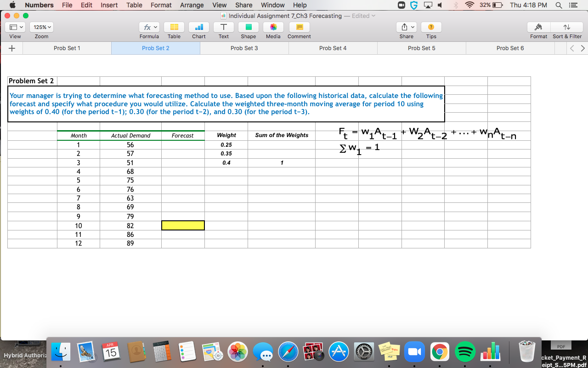The width and height of the screenshot is (588, 368).
Task: Open the Formula fx dropdown
Action: (x=149, y=27)
